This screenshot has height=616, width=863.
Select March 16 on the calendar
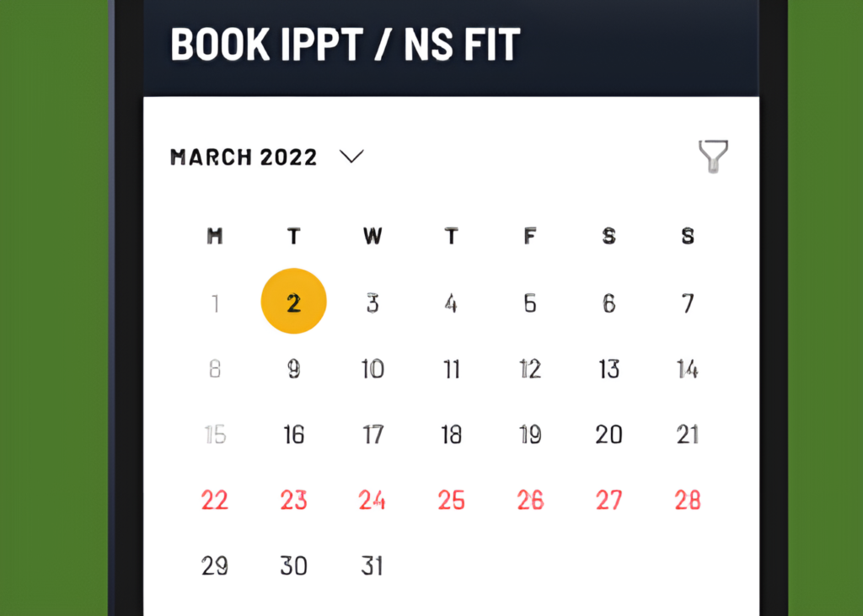click(293, 435)
